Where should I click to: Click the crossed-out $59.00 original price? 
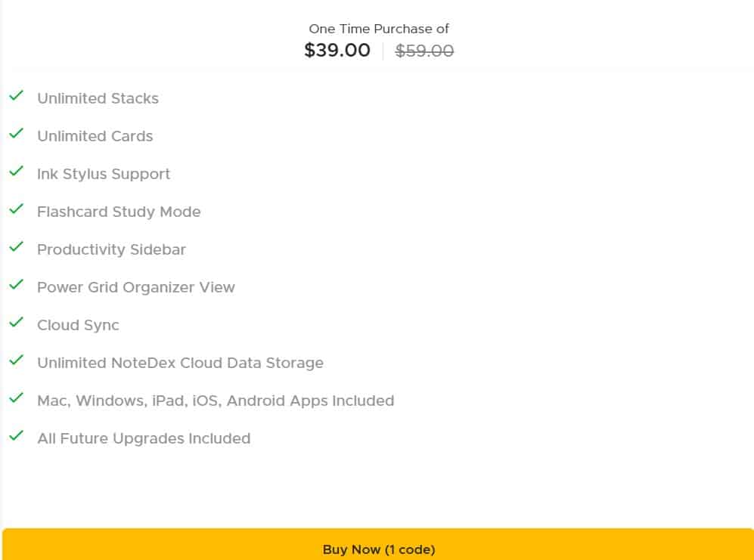[424, 50]
